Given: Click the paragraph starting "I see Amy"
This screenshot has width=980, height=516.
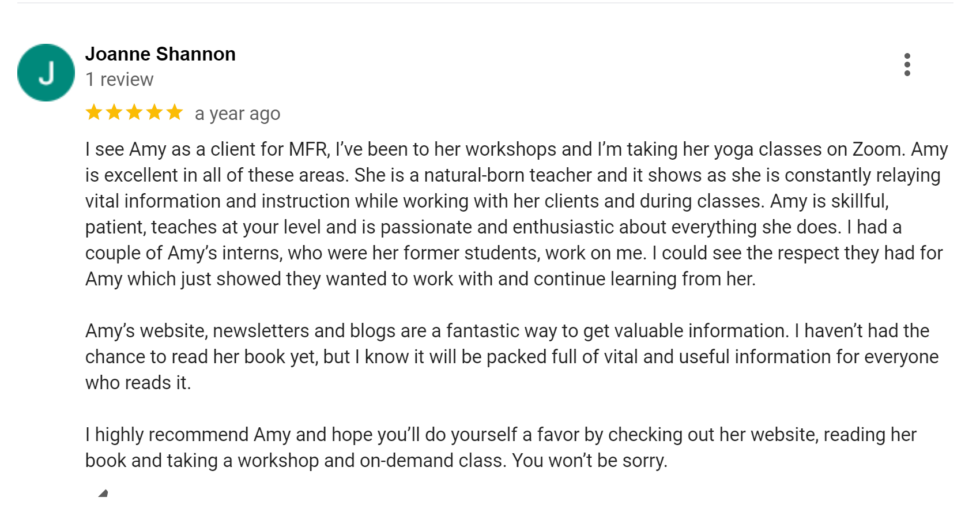Looking at the screenshot, I should pyautogui.click(x=517, y=214).
